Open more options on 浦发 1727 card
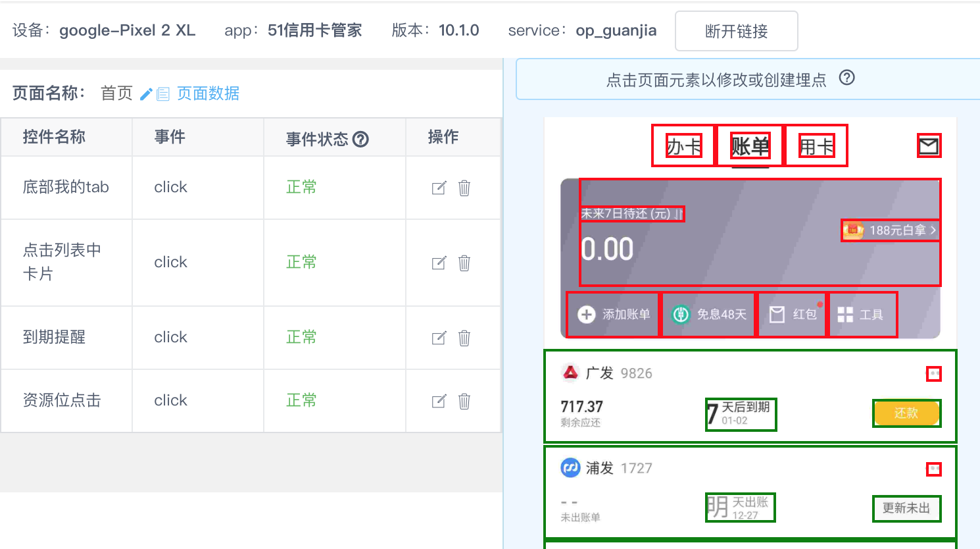The width and height of the screenshot is (980, 549). [934, 469]
